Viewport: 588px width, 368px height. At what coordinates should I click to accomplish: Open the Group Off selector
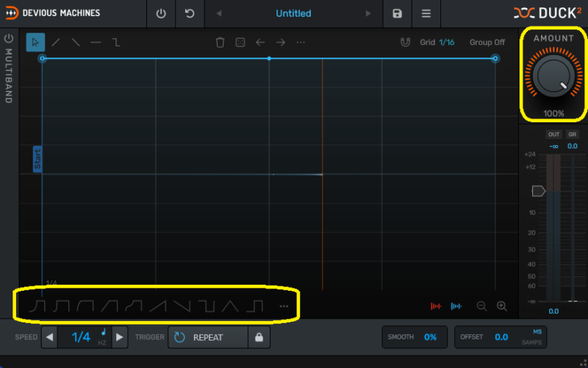click(487, 43)
